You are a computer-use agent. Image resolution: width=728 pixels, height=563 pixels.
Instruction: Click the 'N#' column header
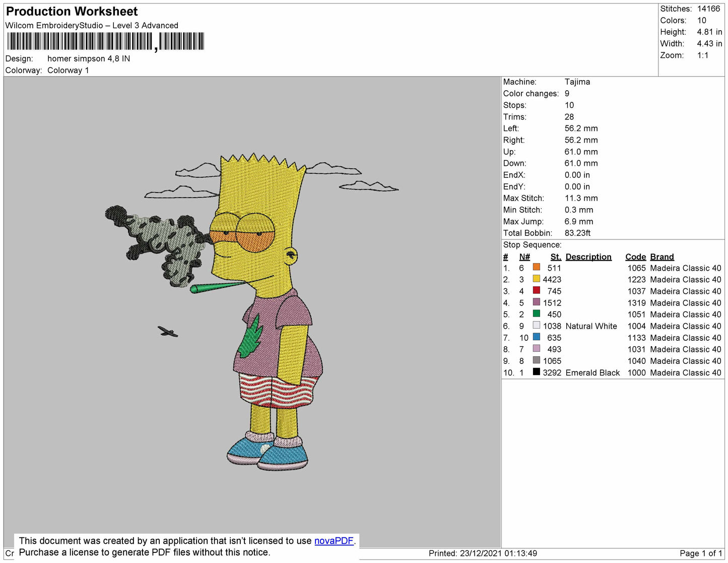(x=524, y=257)
